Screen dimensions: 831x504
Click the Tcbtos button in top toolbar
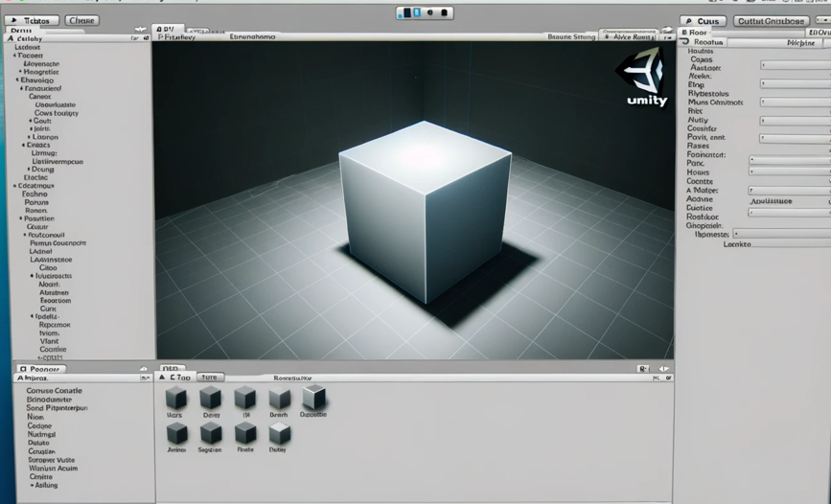[32, 20]
